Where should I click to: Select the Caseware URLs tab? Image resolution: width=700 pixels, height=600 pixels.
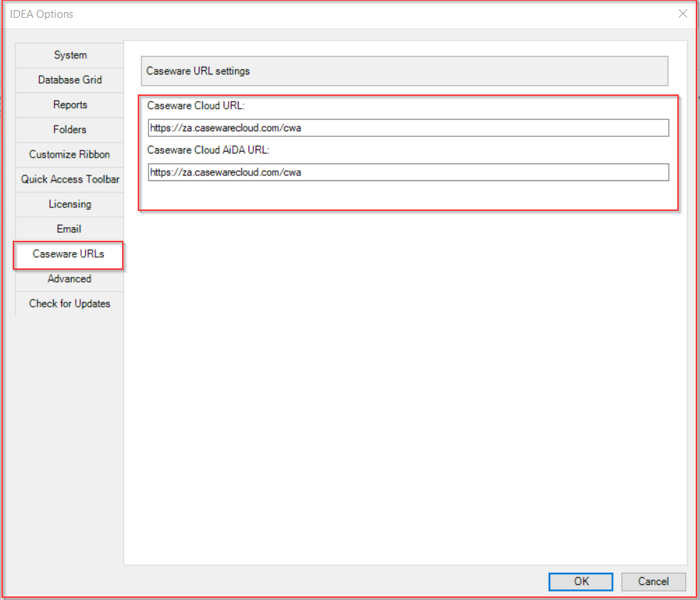coord(69,254)
